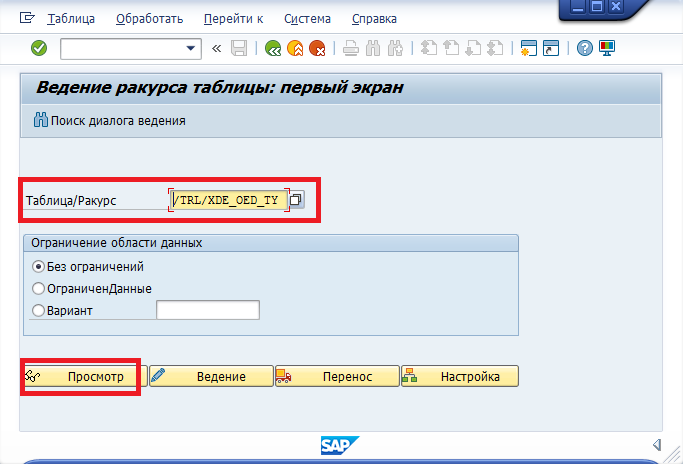The width and height of the screenshot is (683, 464).
Task: Click the 'Ведение' button
Action: click(211, 376)
